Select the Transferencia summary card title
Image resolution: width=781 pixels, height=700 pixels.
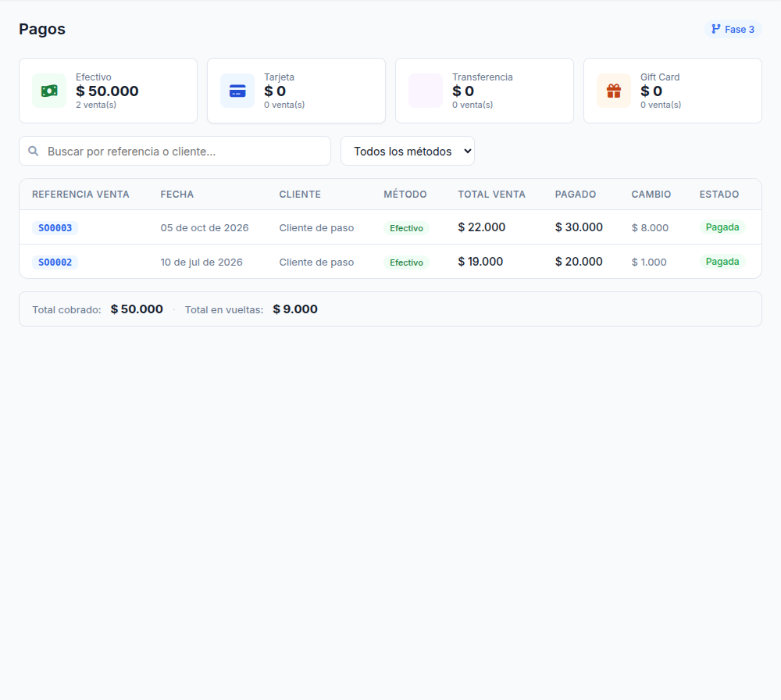point(482,77)
